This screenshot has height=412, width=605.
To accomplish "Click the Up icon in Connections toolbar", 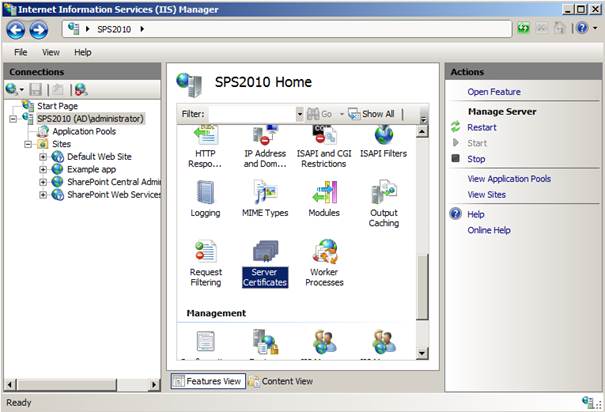I will click(58, 89).
